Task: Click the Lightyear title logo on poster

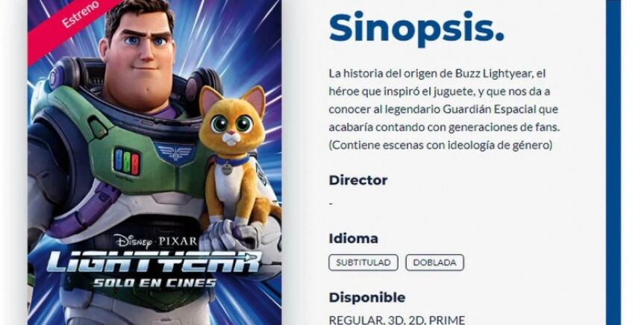Action: point(154,262)
